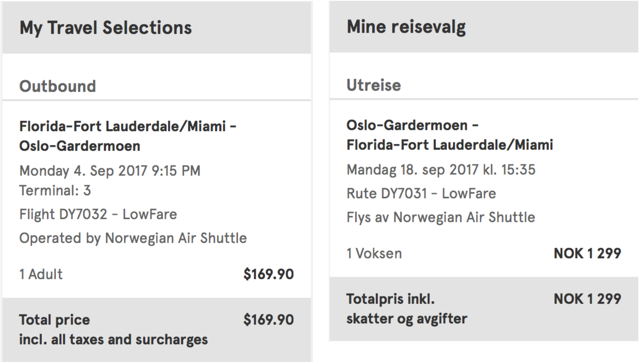Click the 1 Adult passenger label
This screenshot has height=364, width=640.
(x=41, y=274)
